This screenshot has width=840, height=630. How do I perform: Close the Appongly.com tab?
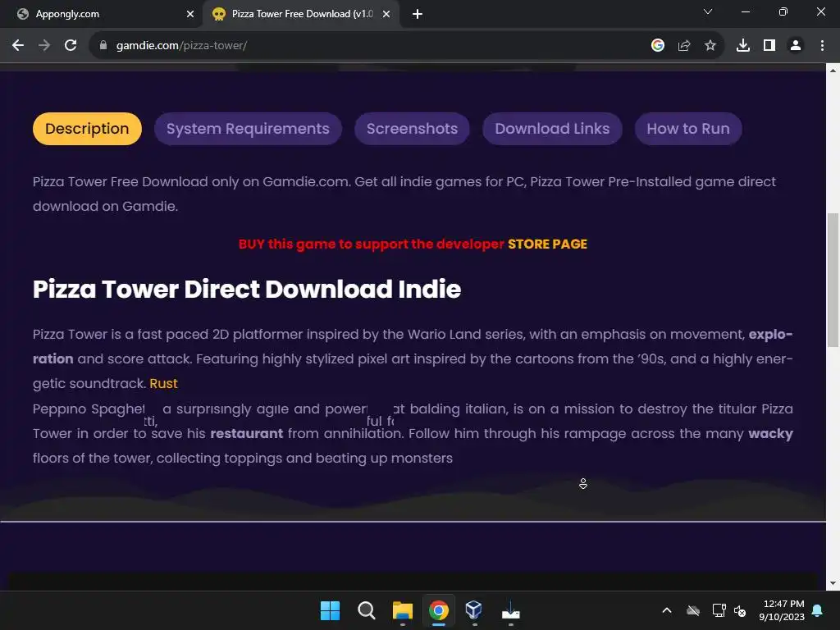tap(190, 14)
